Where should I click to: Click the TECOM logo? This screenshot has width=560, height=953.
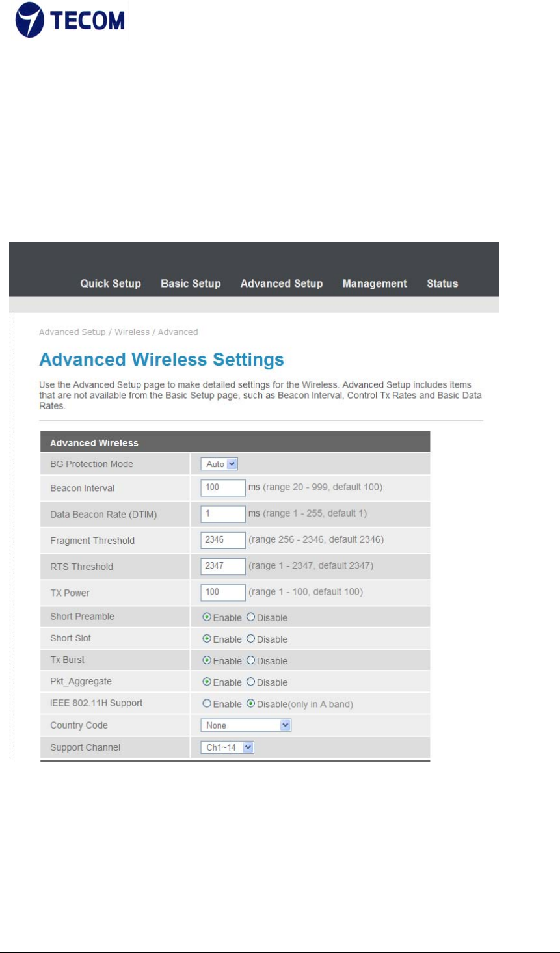point(70,20)
